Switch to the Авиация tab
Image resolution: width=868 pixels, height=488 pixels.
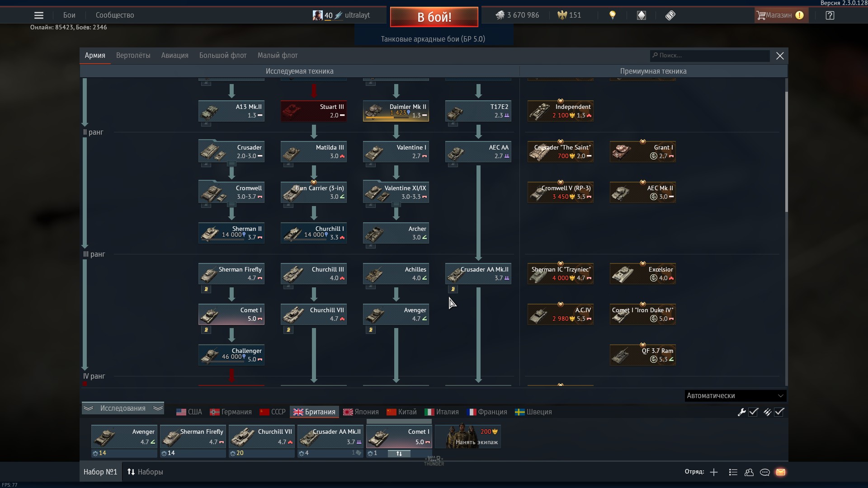tap(175, 56)
